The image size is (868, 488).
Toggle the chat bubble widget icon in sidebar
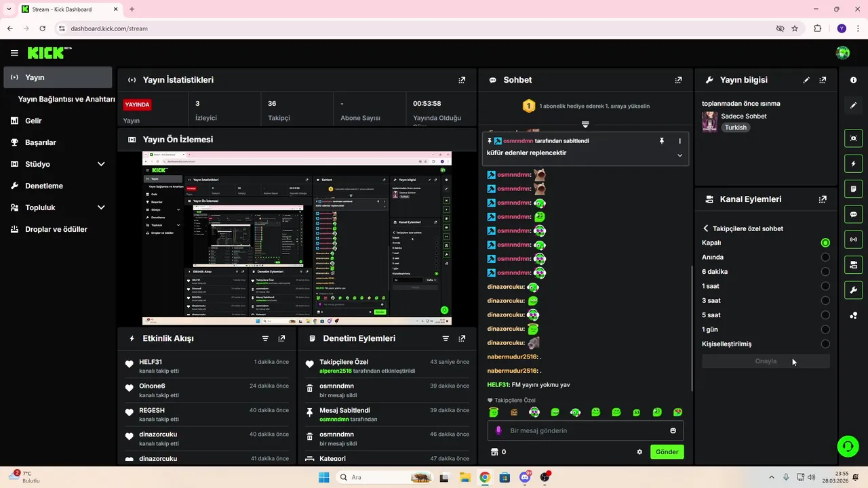coord(853,214)
